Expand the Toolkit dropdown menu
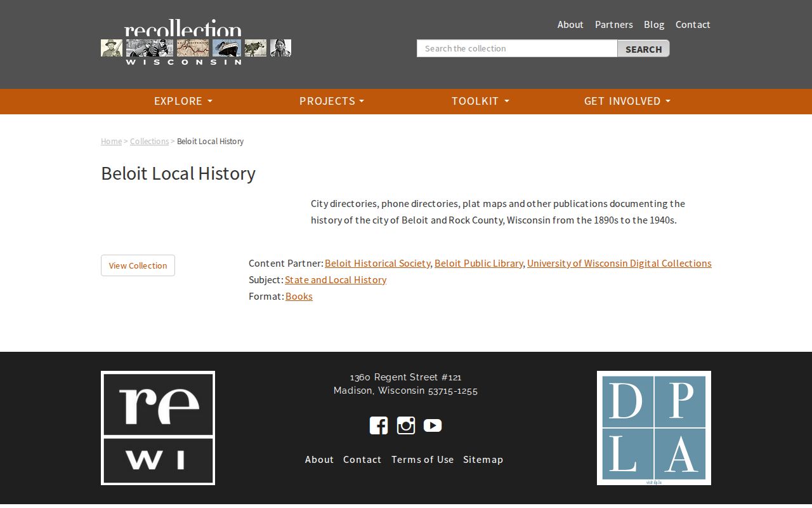This screenshot has width=812, height=508. (480, 101)
